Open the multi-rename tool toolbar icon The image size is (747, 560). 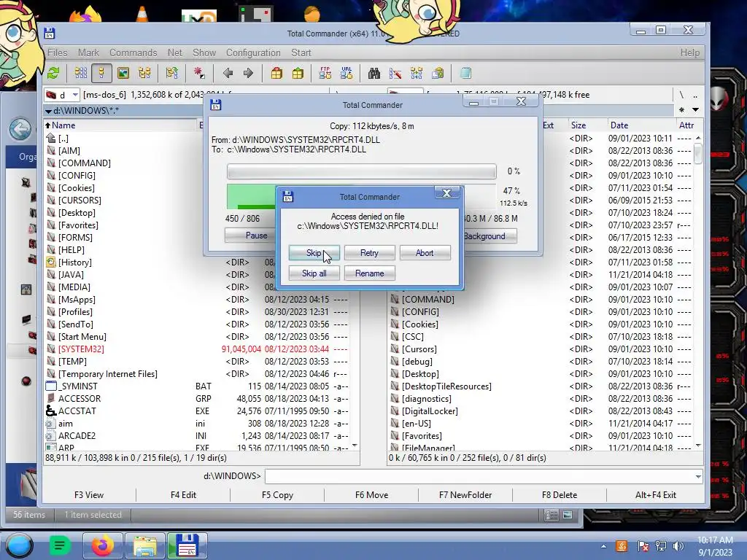[395, 73]
